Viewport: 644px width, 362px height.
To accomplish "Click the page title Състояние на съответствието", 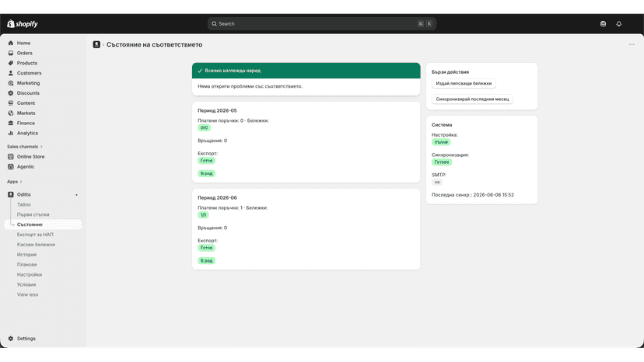I will (155, 44).
